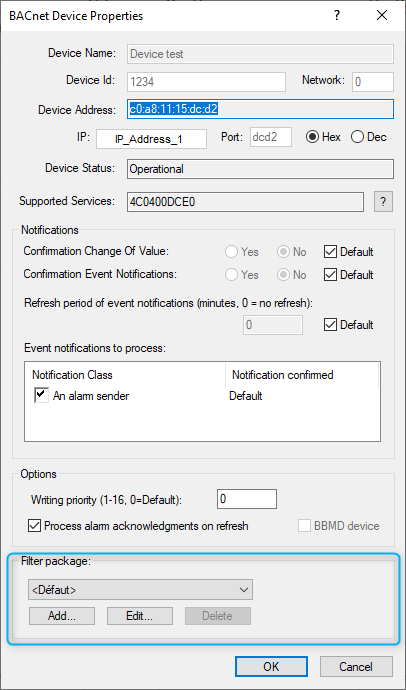Confirm with the OK button

click(x=271, y=666)
